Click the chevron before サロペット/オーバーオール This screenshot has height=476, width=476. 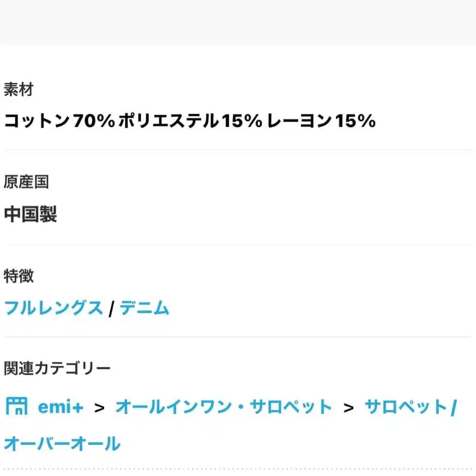pyautogui.click(x=348, y=406)
